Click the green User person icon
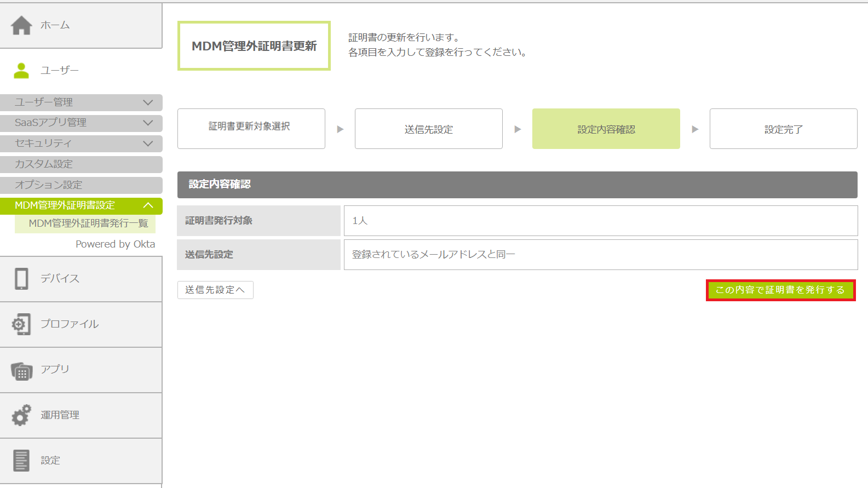868x488 pixels. pyautogui.click(x=21, y=71)
